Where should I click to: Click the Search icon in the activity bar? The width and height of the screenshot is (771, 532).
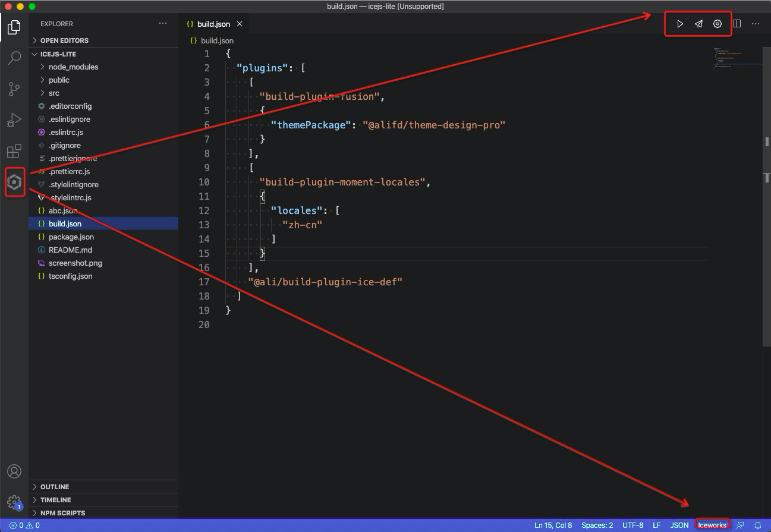click(14, 58)
